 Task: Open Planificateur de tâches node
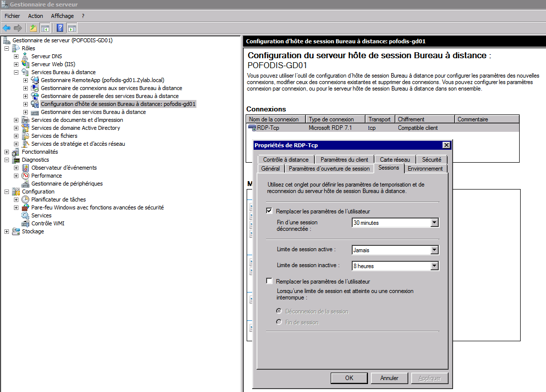tap(57, 199)
